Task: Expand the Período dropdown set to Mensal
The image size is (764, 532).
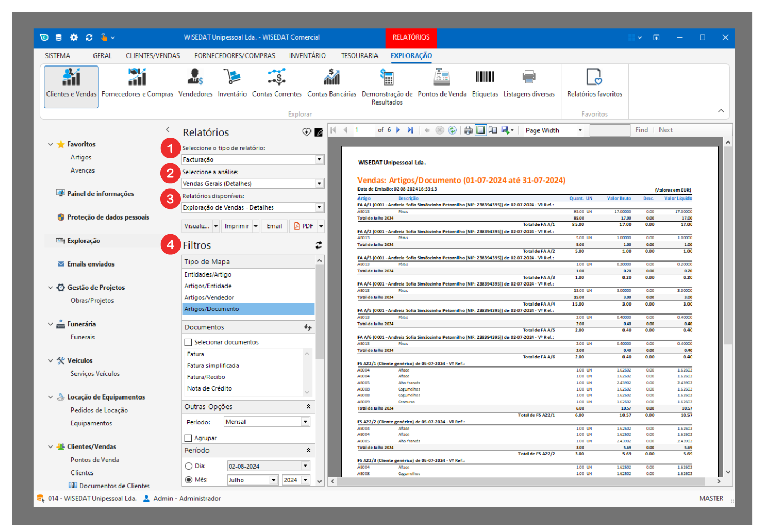Action: (305, 422)
